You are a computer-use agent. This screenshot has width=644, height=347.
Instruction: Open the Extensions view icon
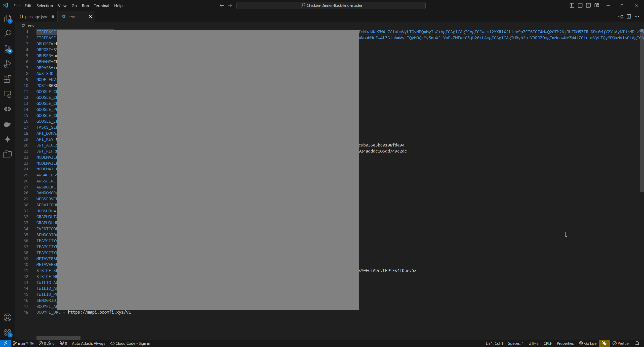pyautogui.click(x=8, y=79)
